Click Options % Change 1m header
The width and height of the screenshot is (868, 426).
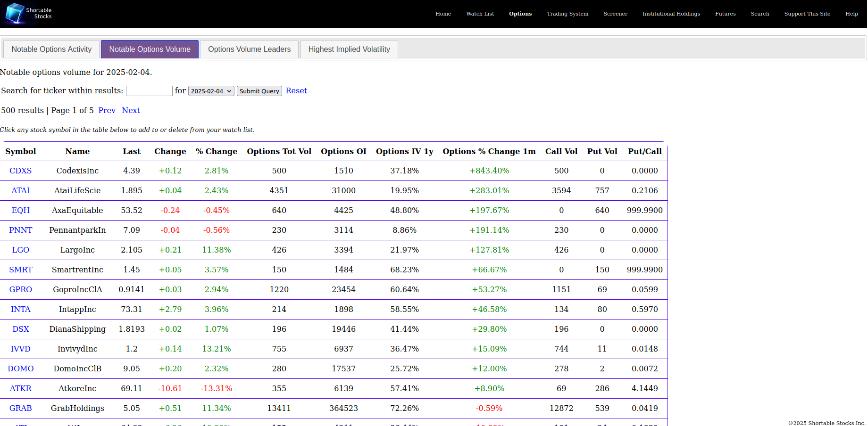(489, 151)
